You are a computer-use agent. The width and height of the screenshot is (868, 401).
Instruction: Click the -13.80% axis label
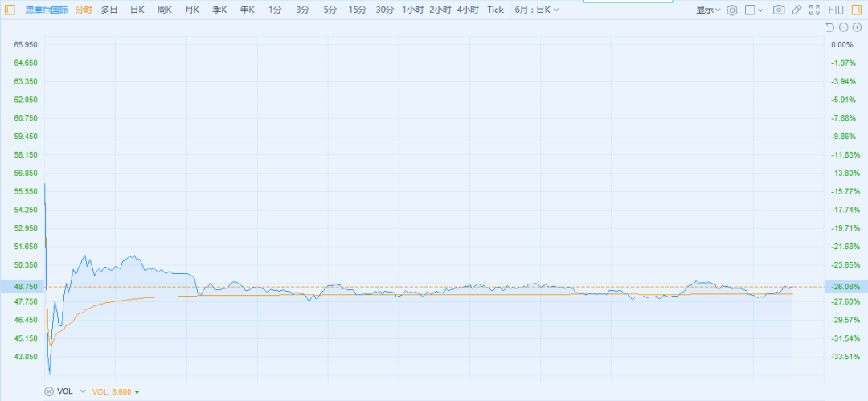coord(845,173)
